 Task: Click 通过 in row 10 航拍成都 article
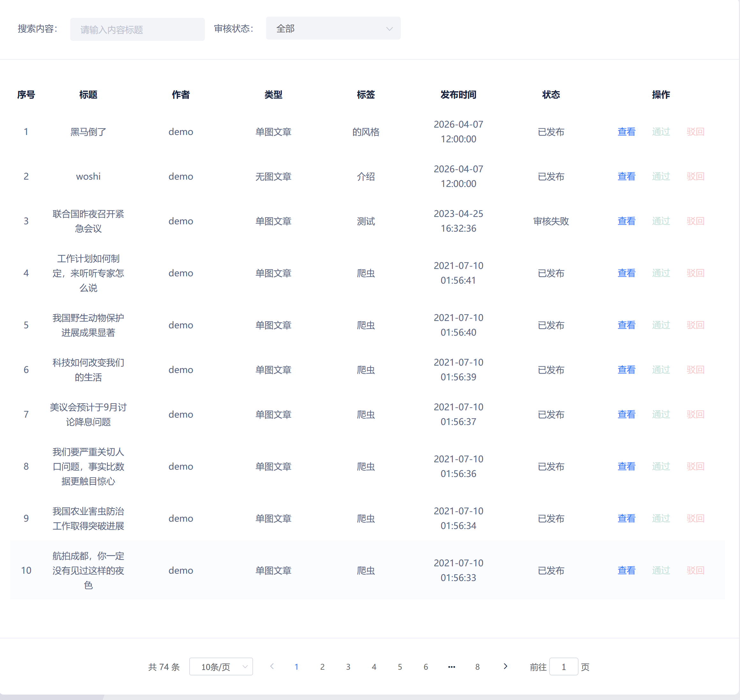pyautogui.click(x=661, y=570)
